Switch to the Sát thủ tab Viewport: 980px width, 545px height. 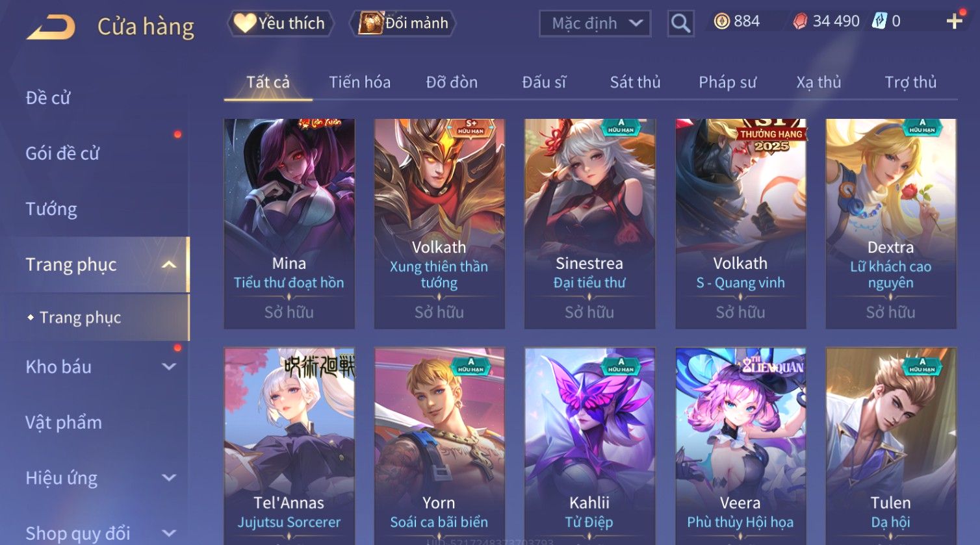635,82
